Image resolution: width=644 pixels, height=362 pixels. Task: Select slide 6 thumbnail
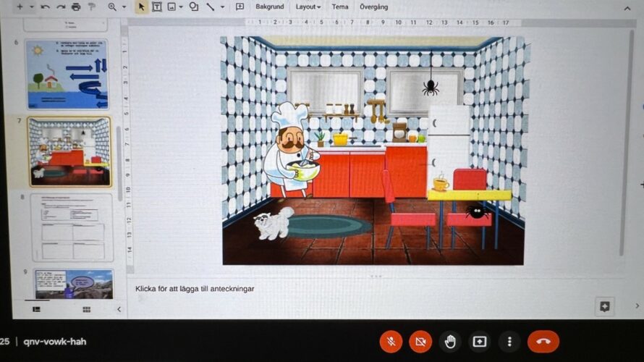pyautogui.click(x=67, y=75)
